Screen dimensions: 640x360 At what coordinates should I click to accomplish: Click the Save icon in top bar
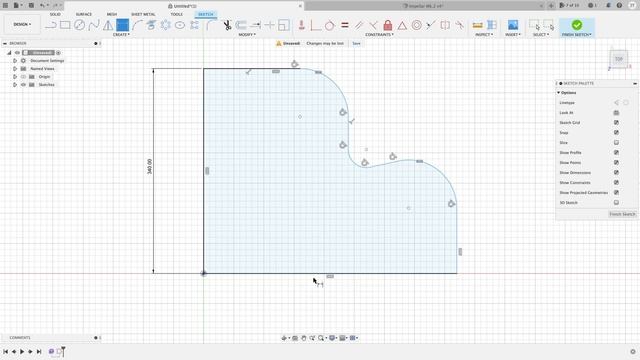click(31, 6)
